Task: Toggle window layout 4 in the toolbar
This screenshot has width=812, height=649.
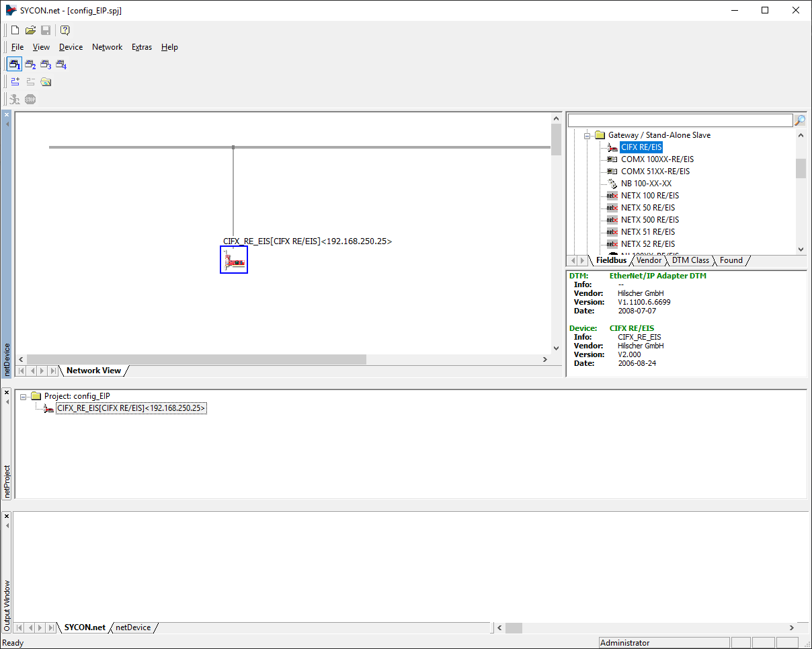Action: [61, 65]
